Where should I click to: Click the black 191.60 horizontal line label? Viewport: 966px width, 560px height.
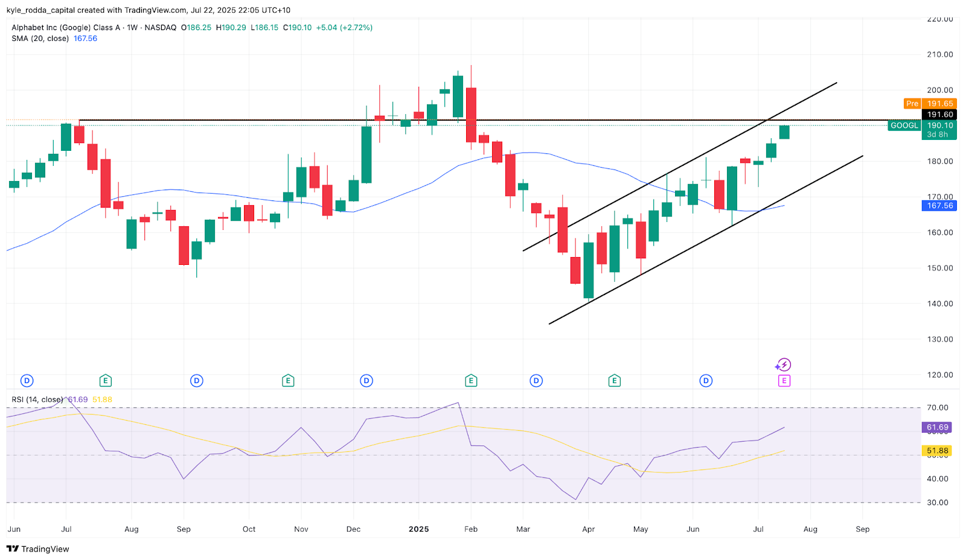click(x=939, y=115)
